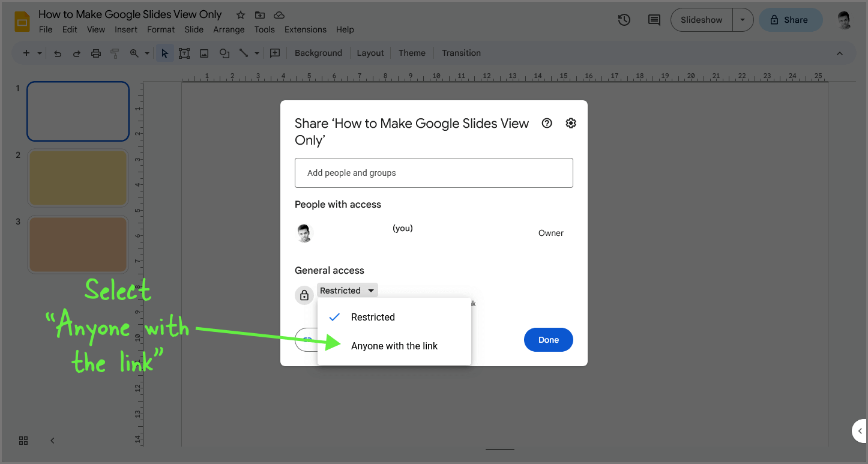Image resolution: width=868 pixels, height=464 pixels.
Task: Expand the new slide dropdown arrow
Action: [x=38, y=53]
